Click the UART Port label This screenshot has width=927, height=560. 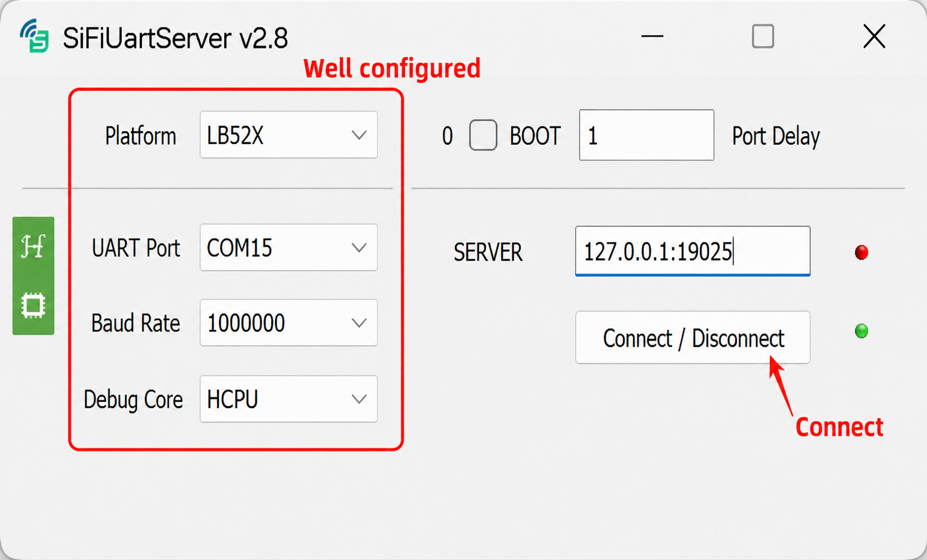click(x=136, y=248)
